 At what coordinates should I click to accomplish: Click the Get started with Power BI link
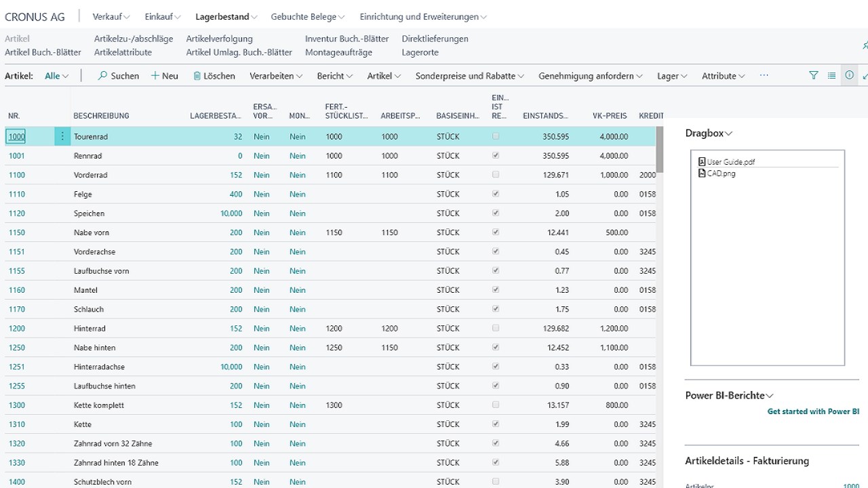pyautogui.click(x=813, y=411)
